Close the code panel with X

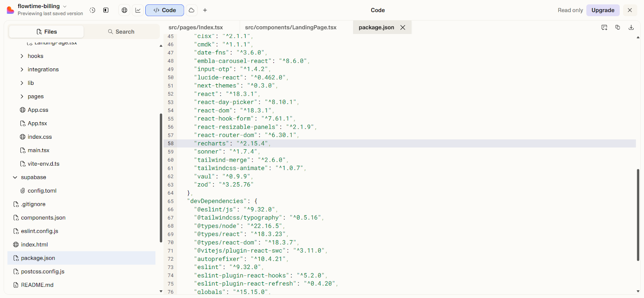click(630, 10)
